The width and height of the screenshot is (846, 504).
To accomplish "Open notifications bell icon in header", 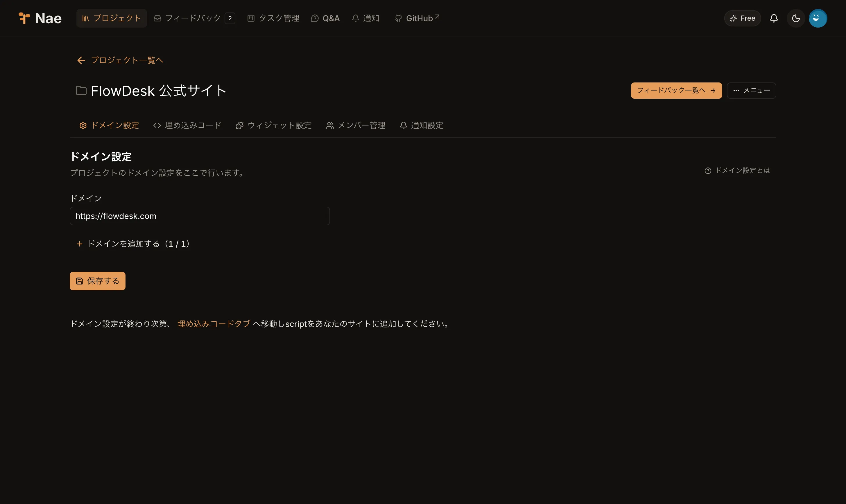I will click(774, 18).
